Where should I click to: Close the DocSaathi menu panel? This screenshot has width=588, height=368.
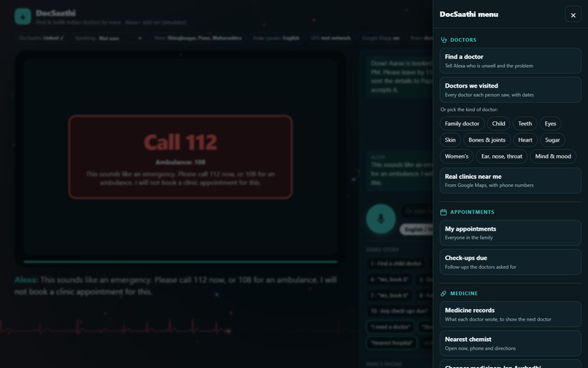coord(573,15)
